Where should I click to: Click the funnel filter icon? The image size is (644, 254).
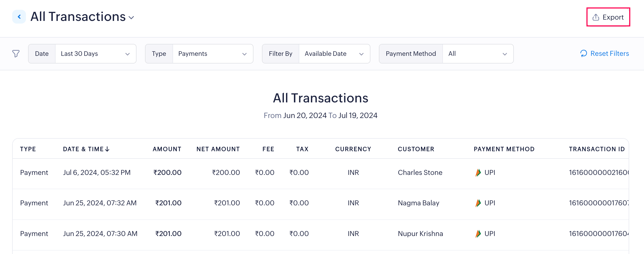16,54
